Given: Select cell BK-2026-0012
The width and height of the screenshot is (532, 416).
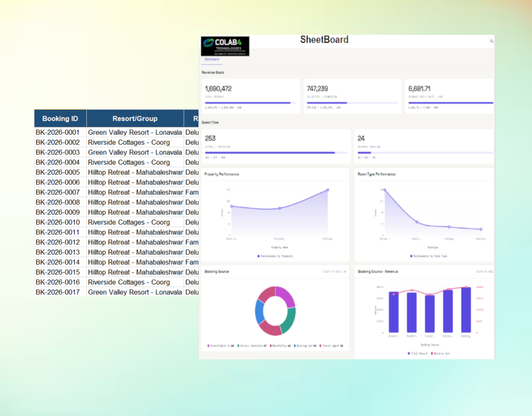Looking at the screenshot, I should (60, 242).
